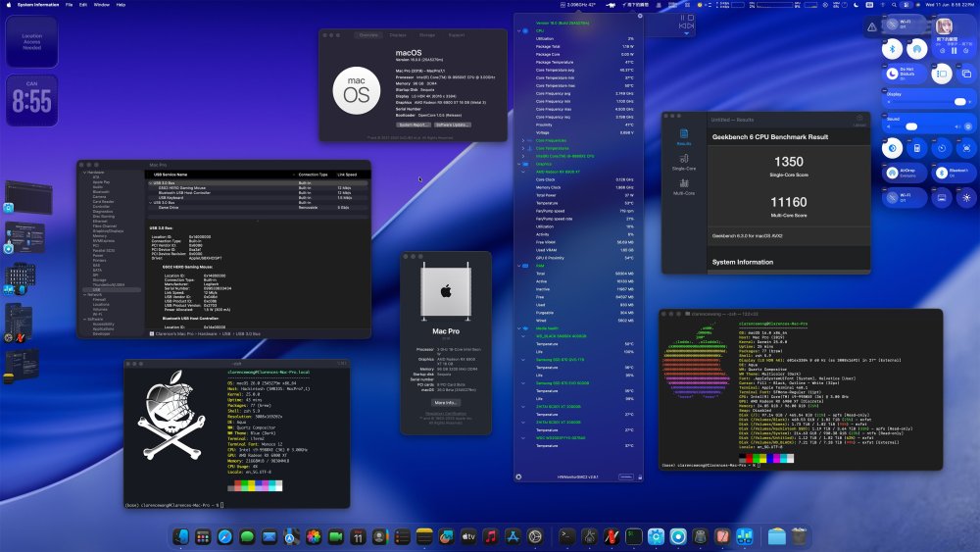This screenshot has height=552, width=980.
Task: Open Trash in the Dock
Action: [x=799, y=536]
